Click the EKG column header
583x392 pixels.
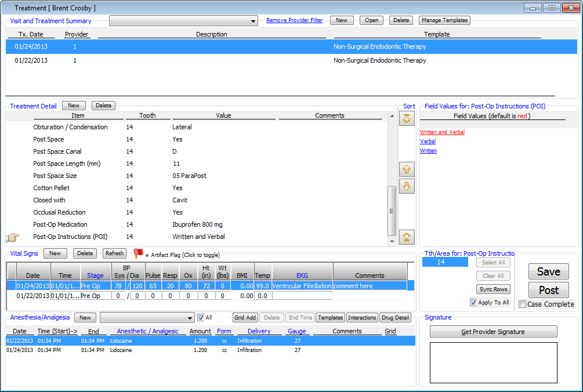pyautogui.click(x=302, y=275)
